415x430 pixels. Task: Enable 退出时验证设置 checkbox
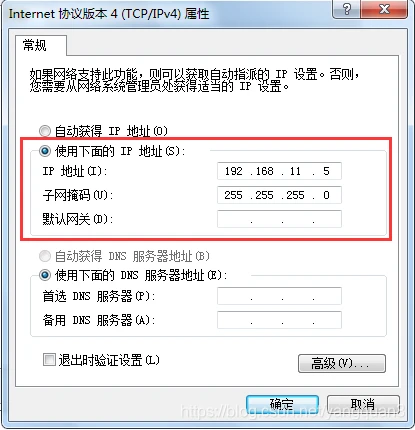tap(49, 360)
